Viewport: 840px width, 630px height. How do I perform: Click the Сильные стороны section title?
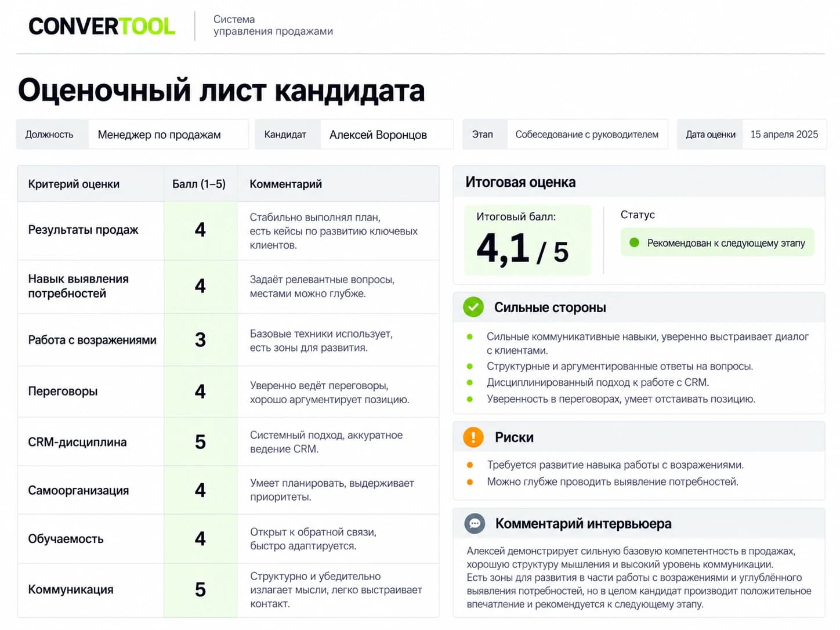(550, 307)
